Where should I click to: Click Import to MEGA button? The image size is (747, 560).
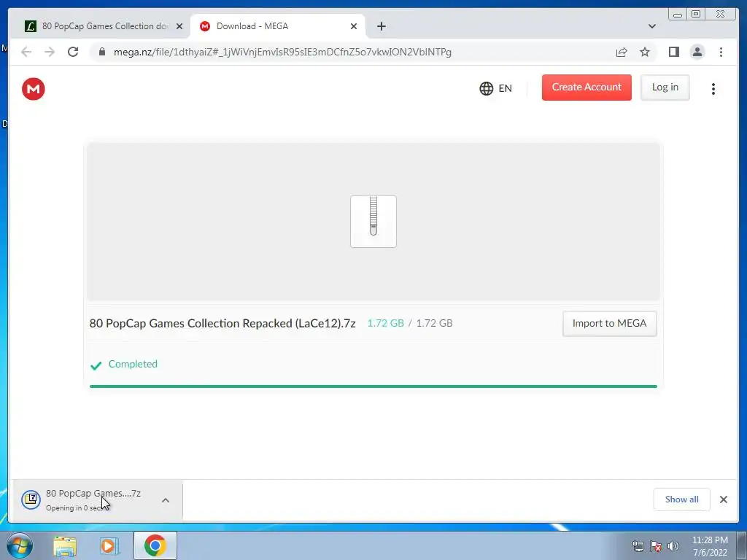coord(609,323)
